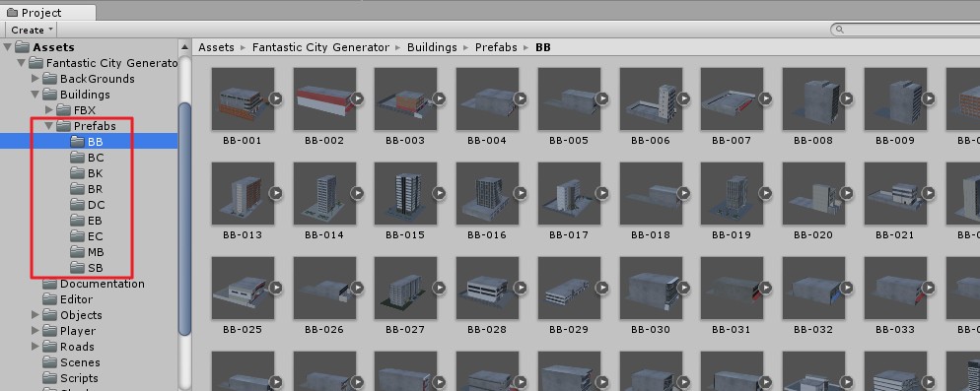Viewport: 980px width, 391px height.
Task: Expand BB-006 prefab with its arrow button
Action: (684, 98)
